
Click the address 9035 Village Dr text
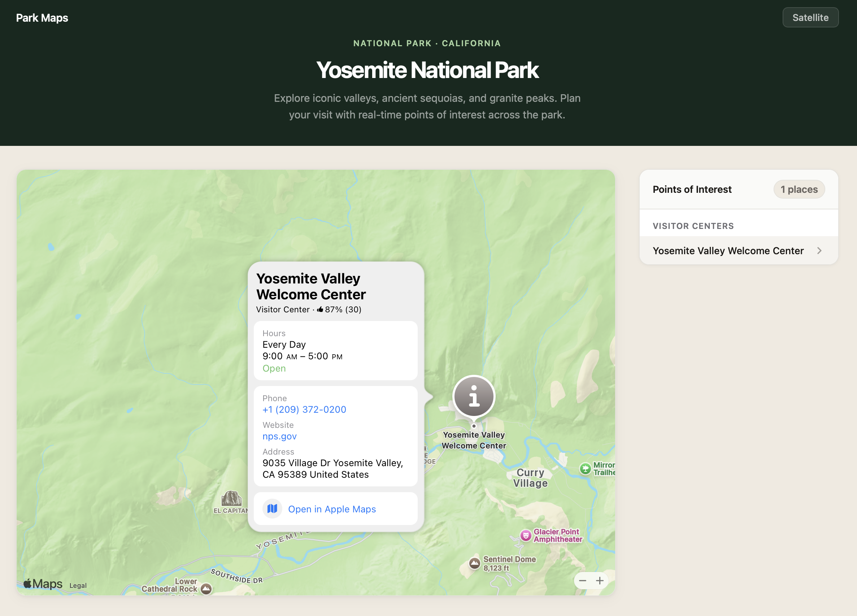click(x=332, y=469)
